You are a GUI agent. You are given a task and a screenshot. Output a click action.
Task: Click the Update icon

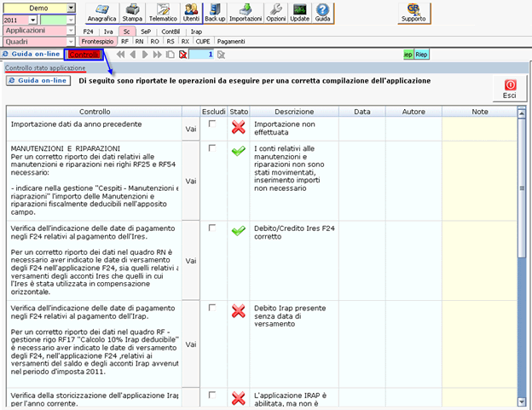click(299, 14)
